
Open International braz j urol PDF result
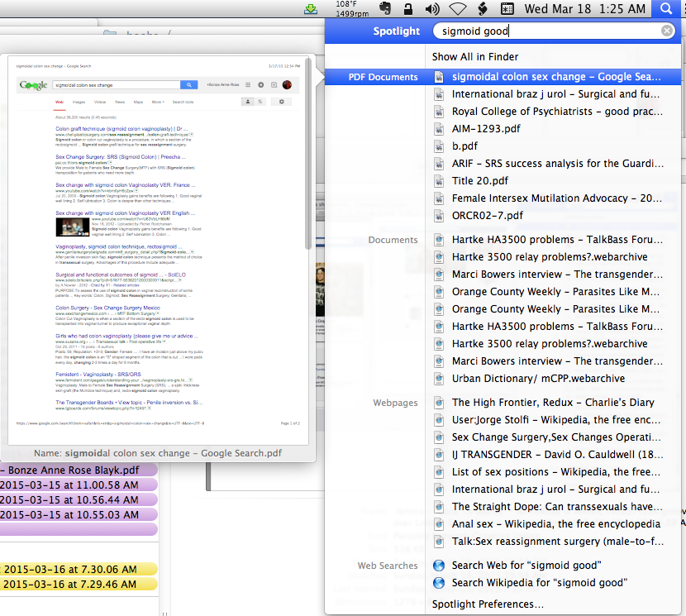[555, 94]
